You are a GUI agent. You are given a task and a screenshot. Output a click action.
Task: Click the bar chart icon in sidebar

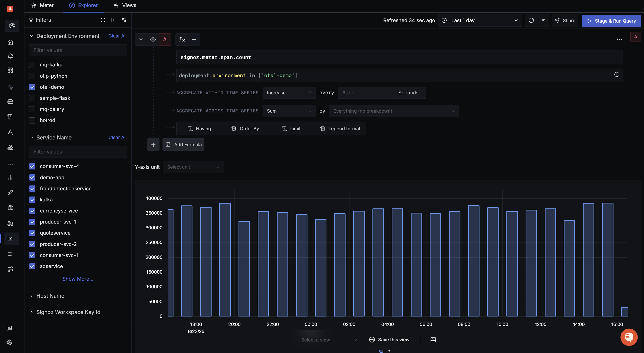(10, 178)
